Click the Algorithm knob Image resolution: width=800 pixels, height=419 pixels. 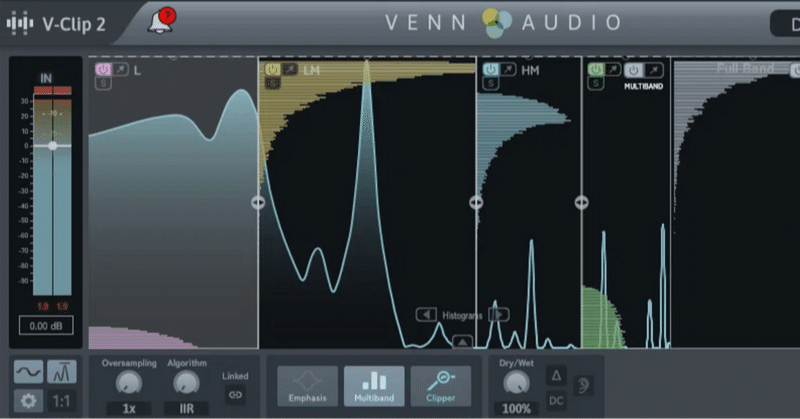186,382
